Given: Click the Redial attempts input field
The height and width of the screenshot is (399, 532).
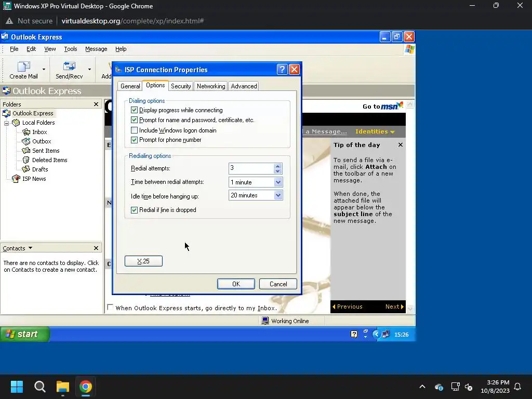Looking at the screenshot, I should tap(251, 168).
